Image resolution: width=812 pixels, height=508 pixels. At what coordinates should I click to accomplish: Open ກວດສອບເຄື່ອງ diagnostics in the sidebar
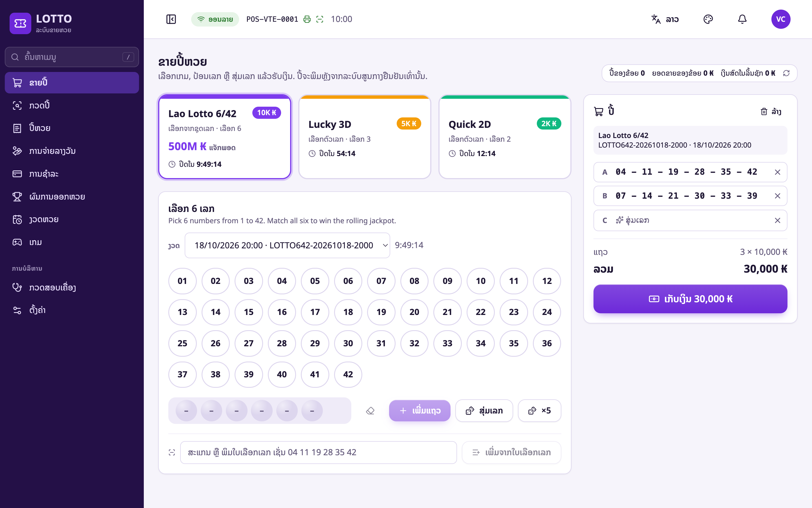click(72, 287)
